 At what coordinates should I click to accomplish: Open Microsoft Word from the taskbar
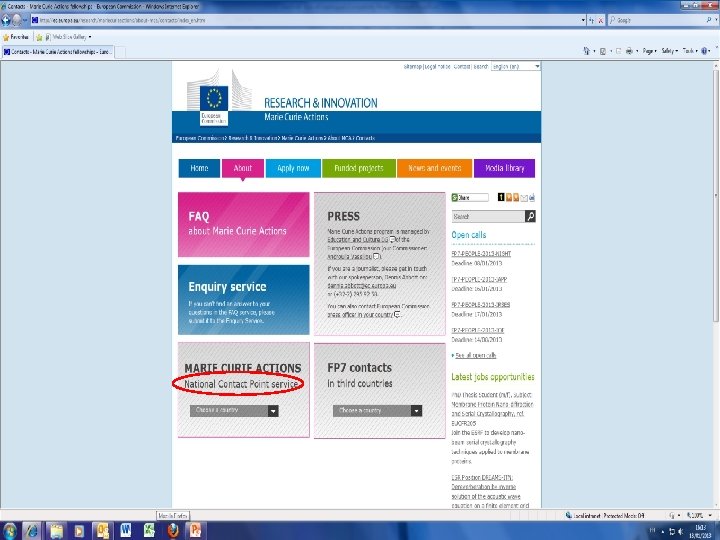tap(126, 531)
